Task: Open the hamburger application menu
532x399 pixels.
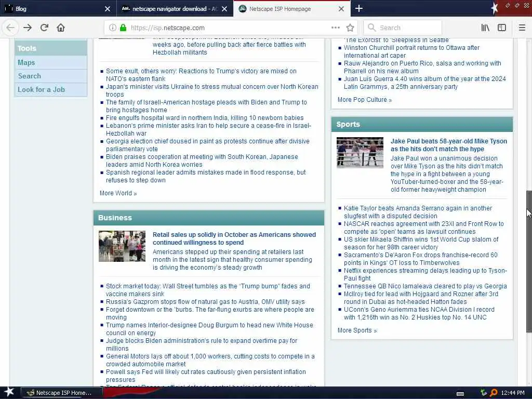Action: 522,28
